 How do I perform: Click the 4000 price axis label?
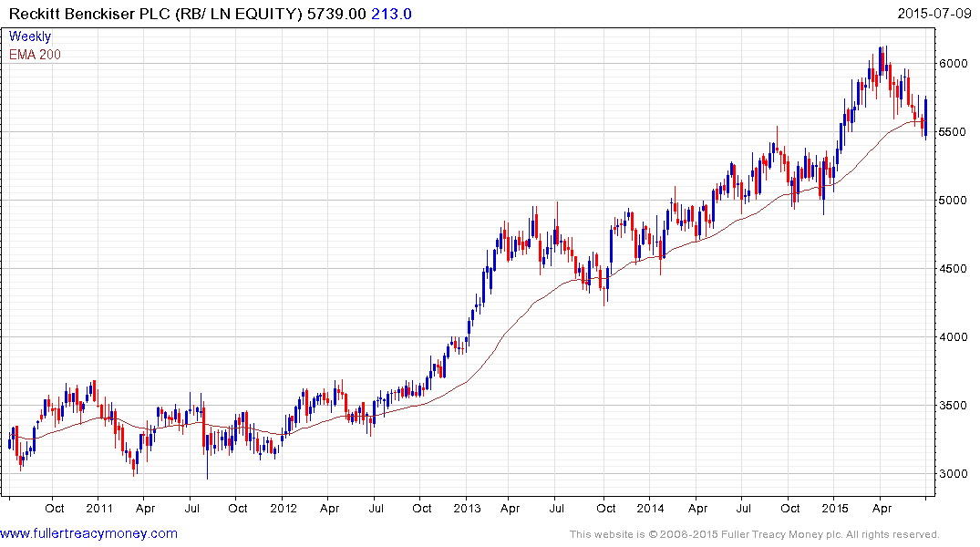954,336
